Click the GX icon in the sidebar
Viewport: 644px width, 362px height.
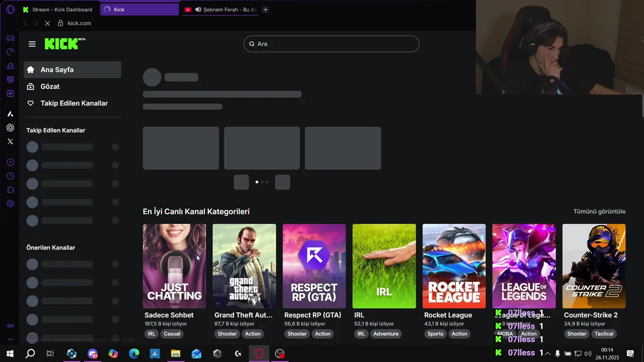[10, 326]
